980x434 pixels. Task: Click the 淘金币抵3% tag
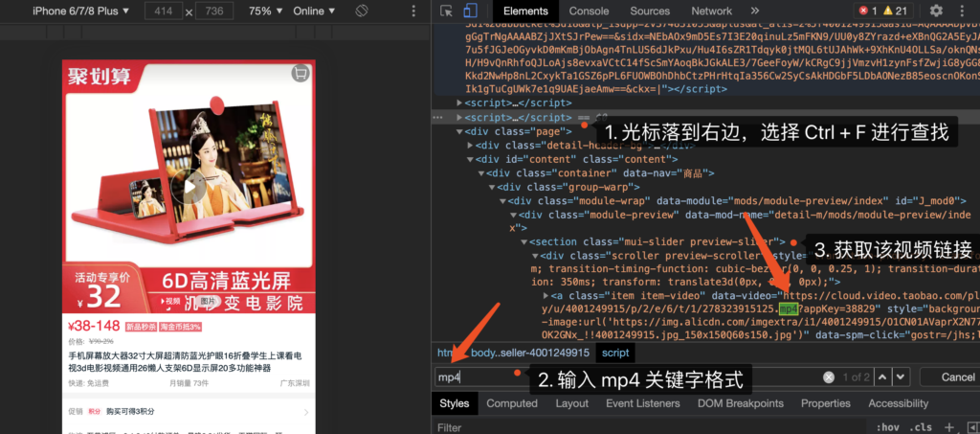click(x=180, y=327)
